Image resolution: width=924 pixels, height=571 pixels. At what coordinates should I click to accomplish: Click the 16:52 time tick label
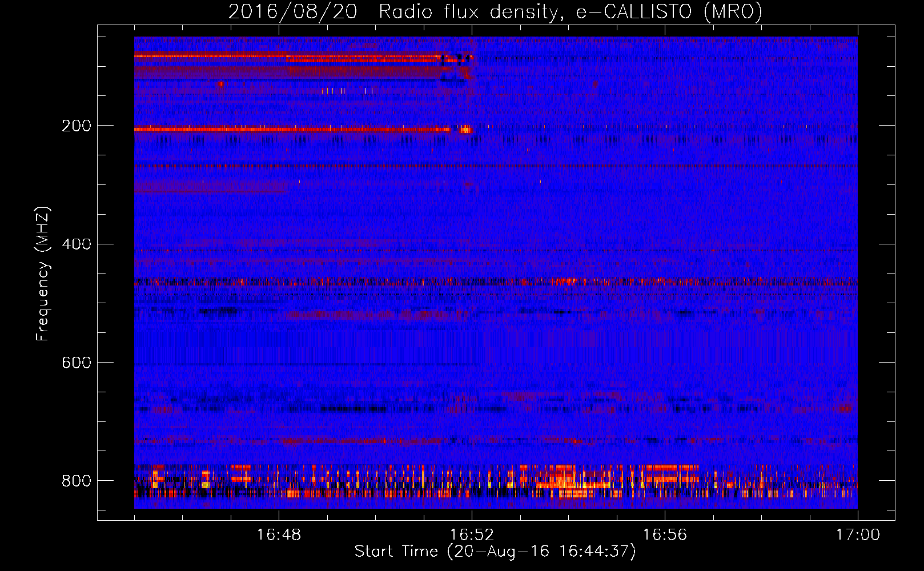point(472,535)
